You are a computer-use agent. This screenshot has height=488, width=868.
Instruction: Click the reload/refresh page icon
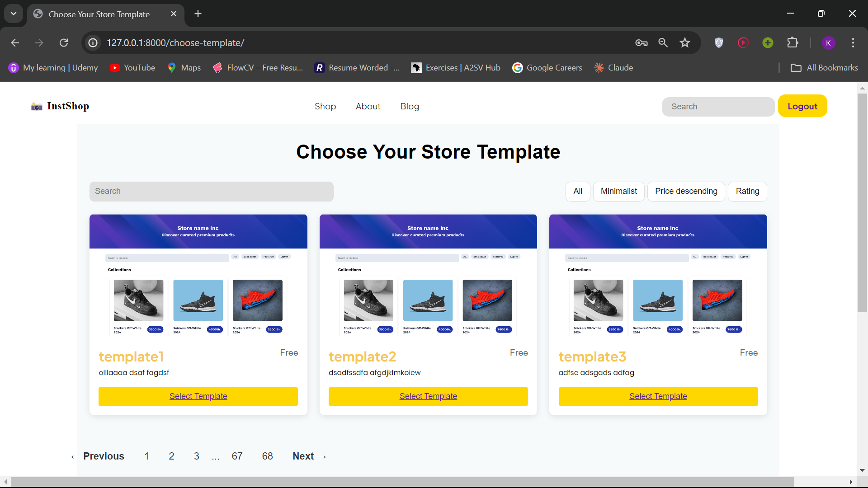64,42
